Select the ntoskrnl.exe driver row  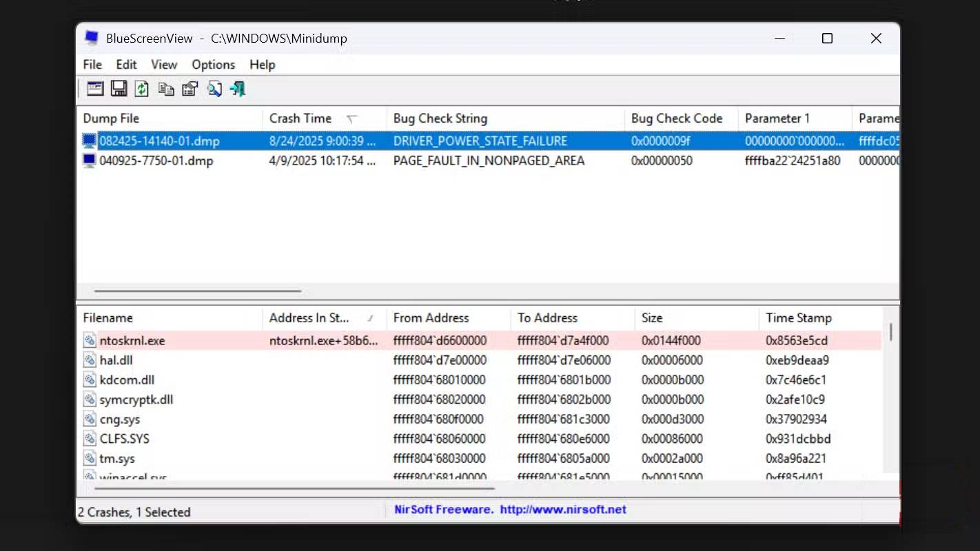[x=132, y=341]
